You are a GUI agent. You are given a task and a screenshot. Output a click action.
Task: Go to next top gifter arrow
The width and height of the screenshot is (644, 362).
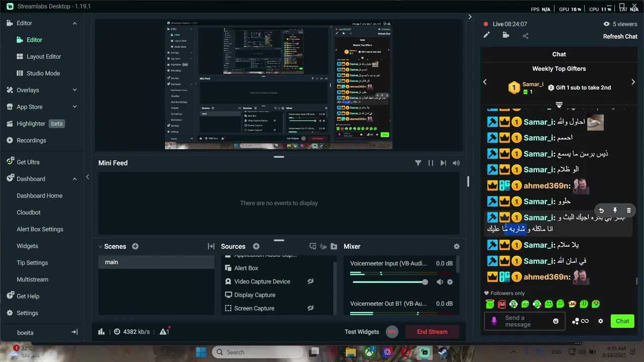pyautogui.click(x=633, y=82)
